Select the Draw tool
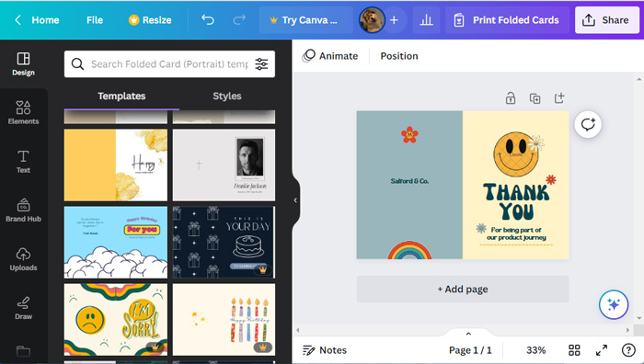Screen dimensions: 644x364 [23, 308]
